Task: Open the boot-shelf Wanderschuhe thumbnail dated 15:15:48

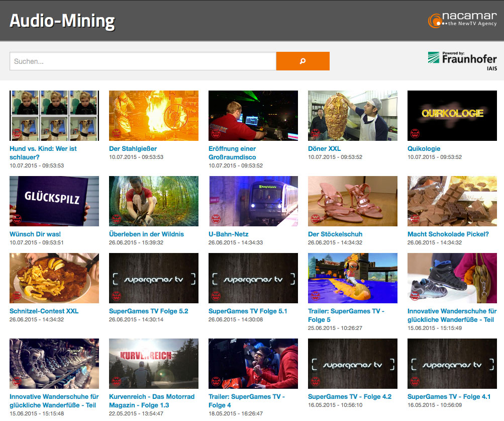Action: click(x=54, y=364)
